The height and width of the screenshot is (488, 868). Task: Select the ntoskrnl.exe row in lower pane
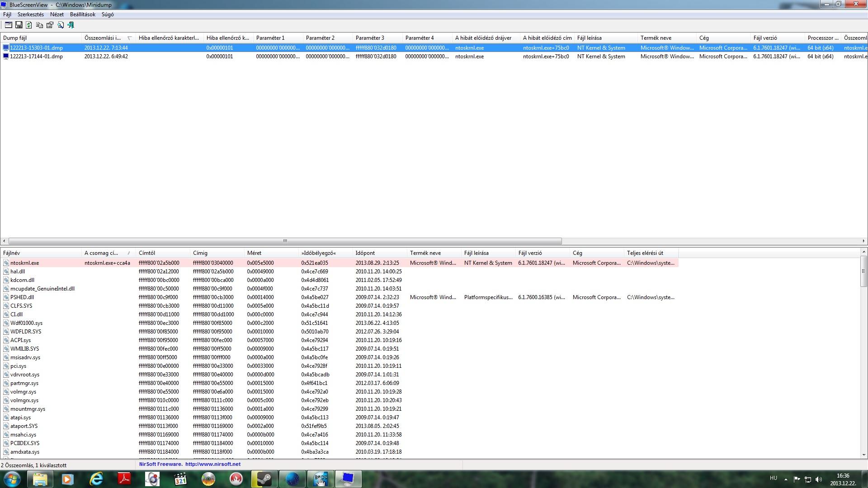(339, 263)
